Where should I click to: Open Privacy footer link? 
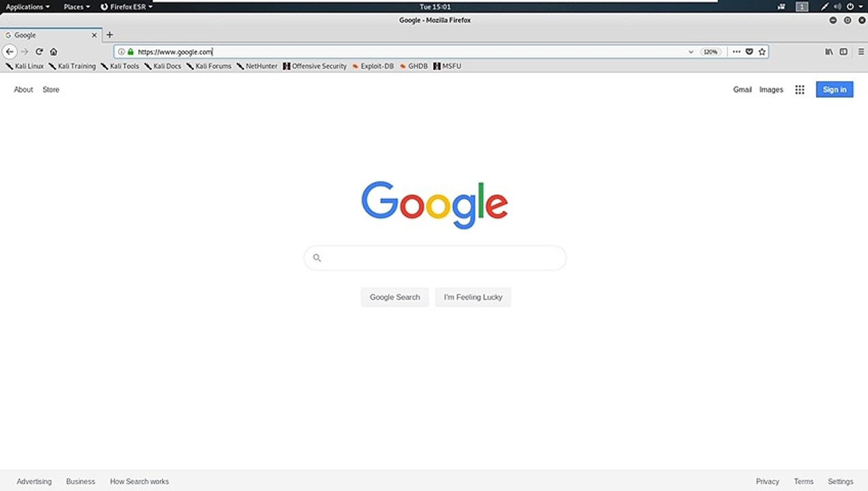768,481
